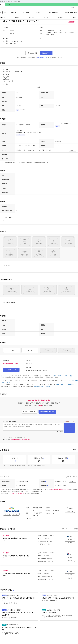Expand 채용 담당자 정보 열람하기

click(47, 412)
